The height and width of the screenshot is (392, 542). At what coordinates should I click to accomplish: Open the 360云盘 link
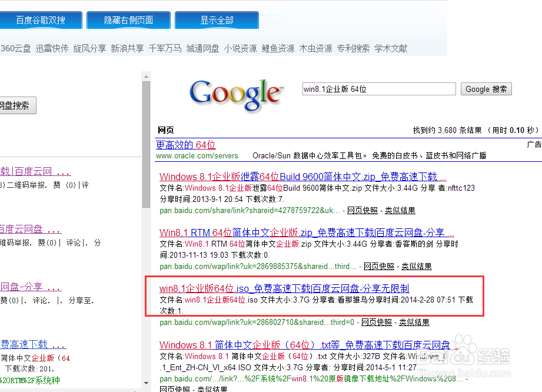pos(15,48)
